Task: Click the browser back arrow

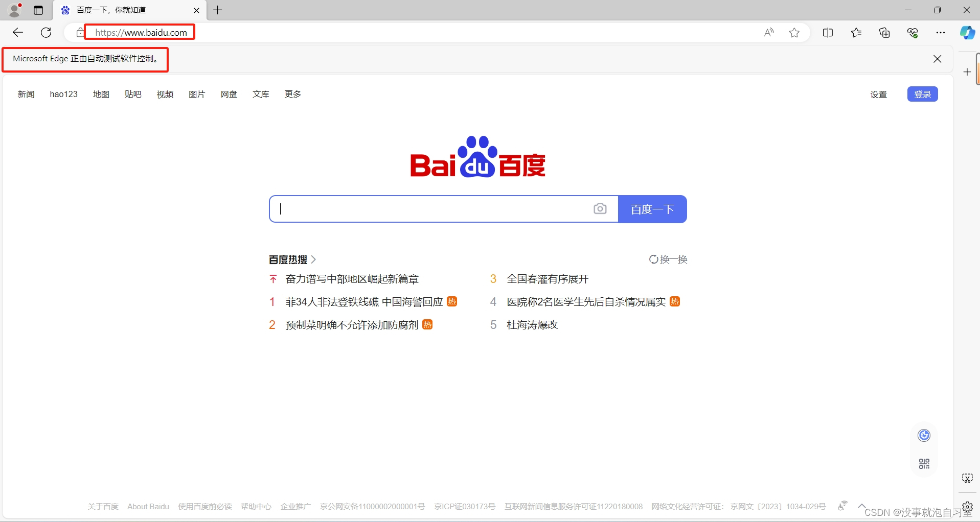Action: pyautogui.click(x=18, y=33)
